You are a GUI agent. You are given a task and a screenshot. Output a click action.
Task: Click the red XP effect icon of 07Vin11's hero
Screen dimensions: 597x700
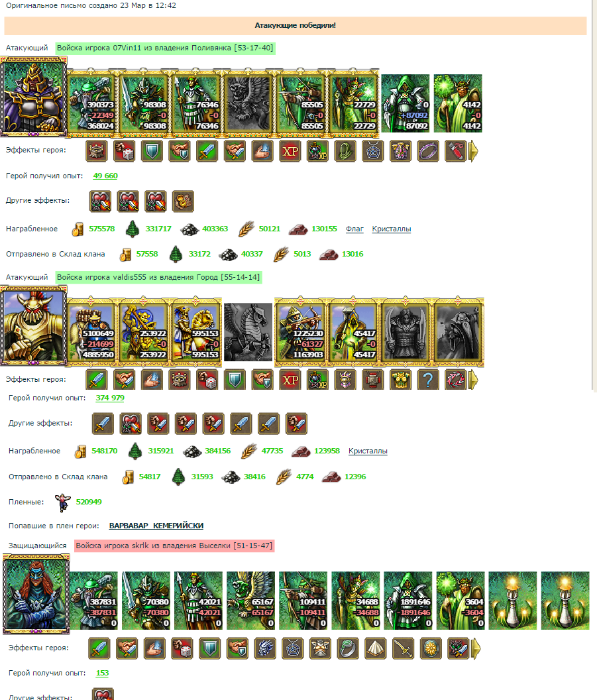290,151
